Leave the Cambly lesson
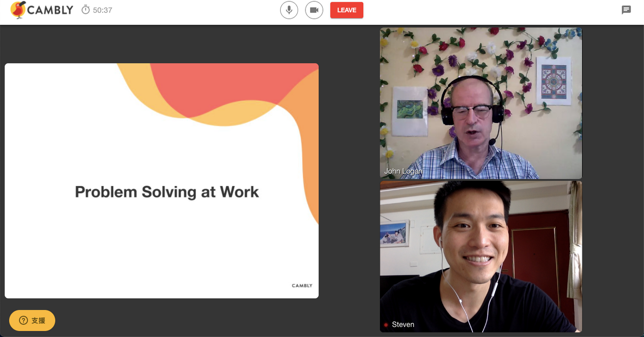Image resolution: width=644 pixels, height=337 pixels. (347, 10)
